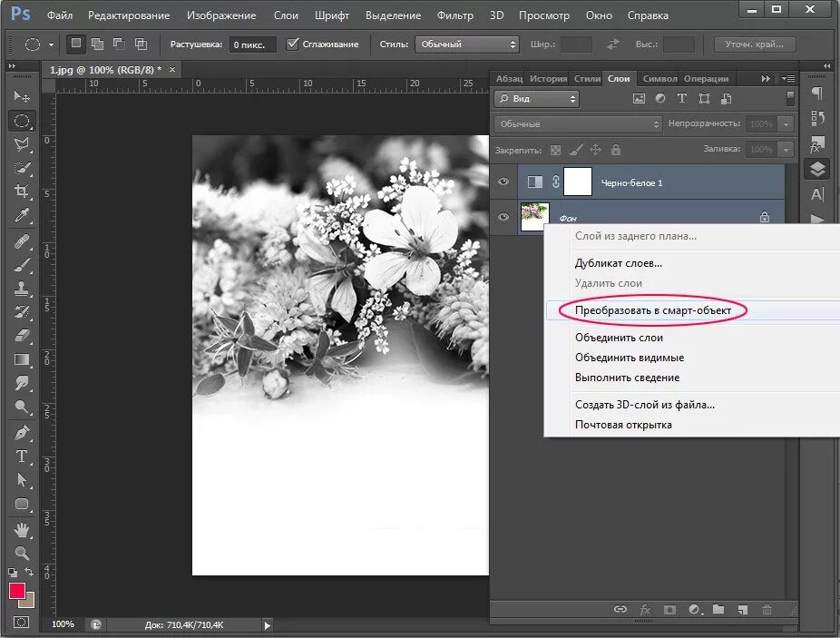Screen dimensions: 840x638
Task: Select the Move tool
Action: coord(22,96)
